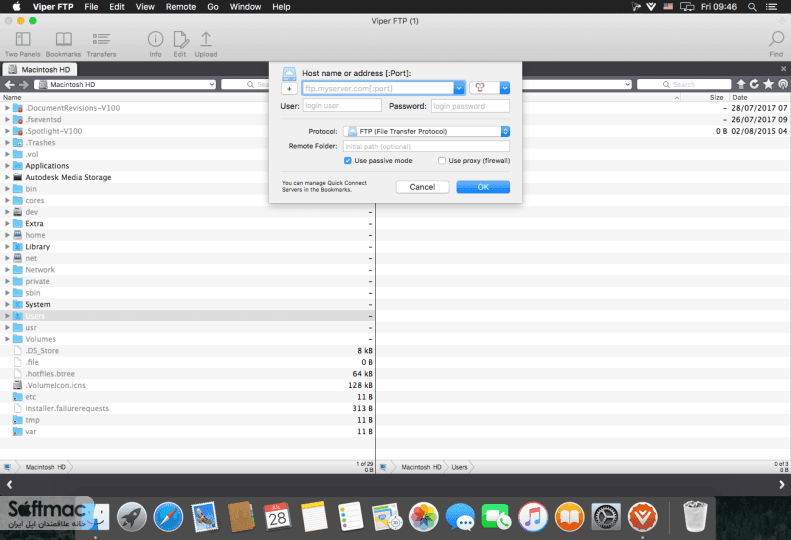The image size is (791, 540).
Task: Open iBooks in the Dock
Action: [570, 517]
